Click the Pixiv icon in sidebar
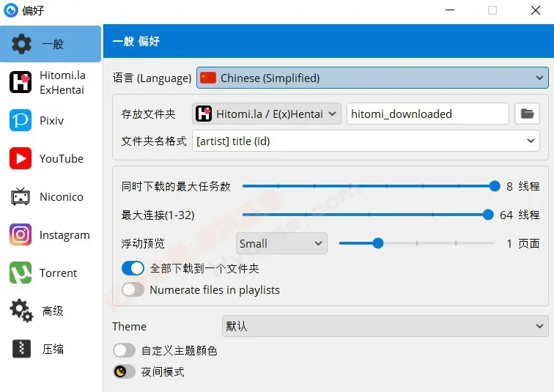 pyautogui.click(x=21, y=120)
